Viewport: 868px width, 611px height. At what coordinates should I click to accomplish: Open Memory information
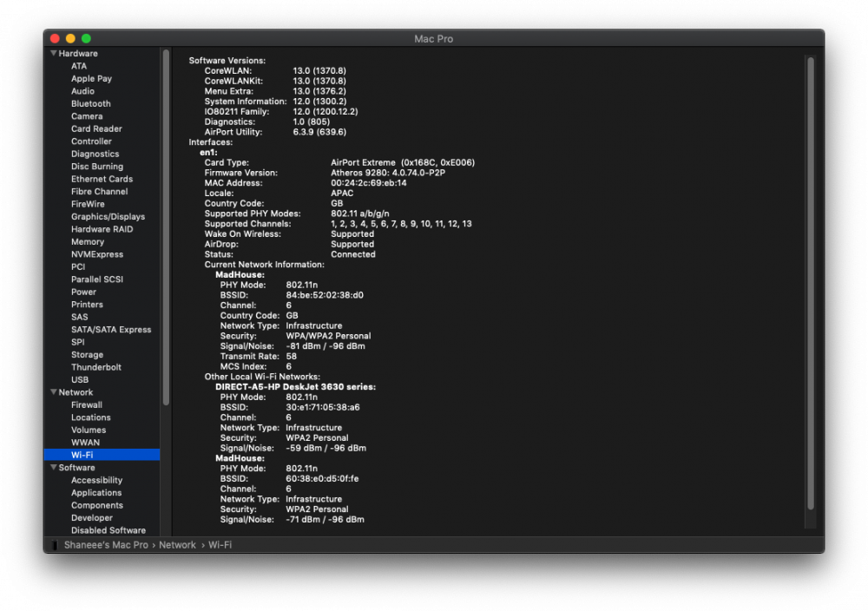click(x=88, y=241)
